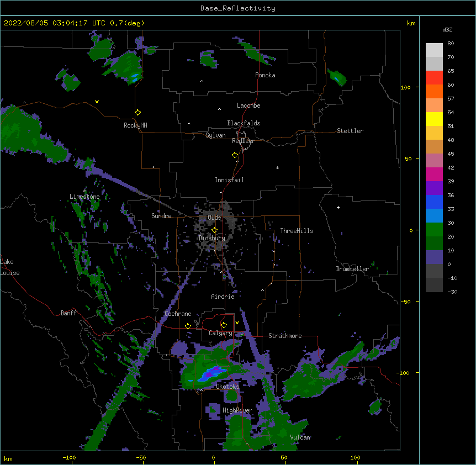The image size is (476, 465).
Task: Click the white plus marker north of Drumheller
Action: tap(338, 207)
